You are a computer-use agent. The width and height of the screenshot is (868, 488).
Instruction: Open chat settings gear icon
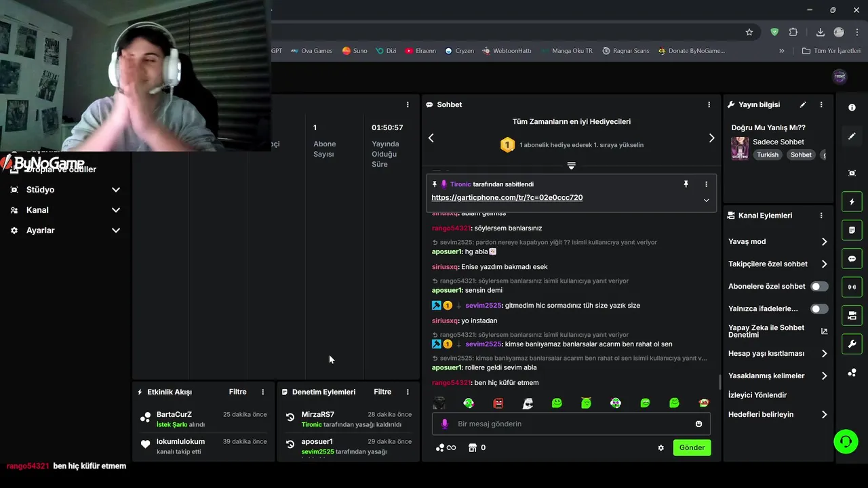tap(661, 447)
